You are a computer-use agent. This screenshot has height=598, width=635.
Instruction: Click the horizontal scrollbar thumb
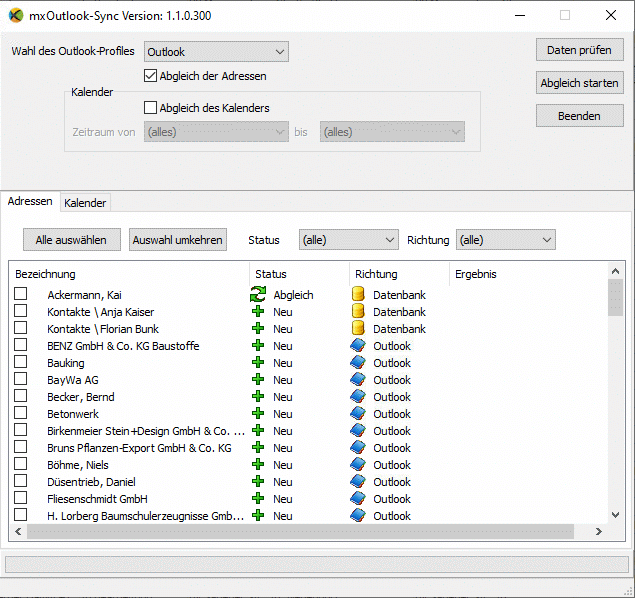pyautogui.click(x=300, y=531)
